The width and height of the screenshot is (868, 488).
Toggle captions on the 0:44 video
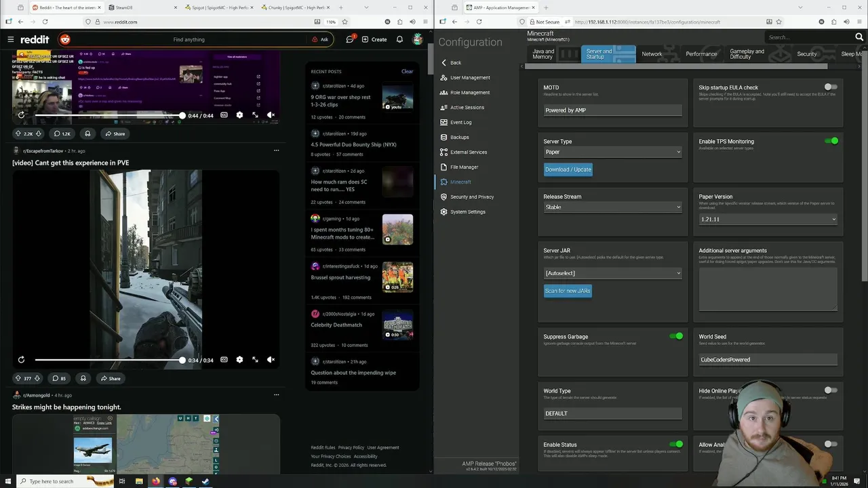[x=224, y=115]
